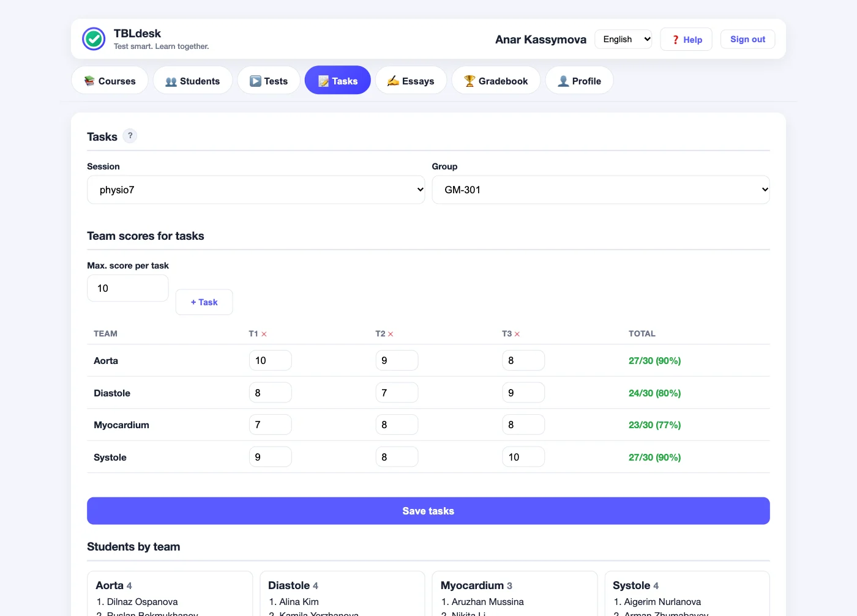Click Systole's T3 score field
This screenshot has height=616, width=857.
click(x=524, y=457)
